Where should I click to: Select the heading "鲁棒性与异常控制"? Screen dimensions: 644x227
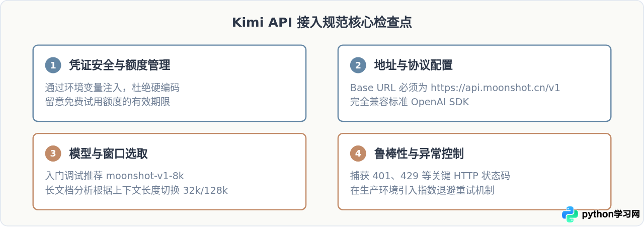(x=419, y=154)
